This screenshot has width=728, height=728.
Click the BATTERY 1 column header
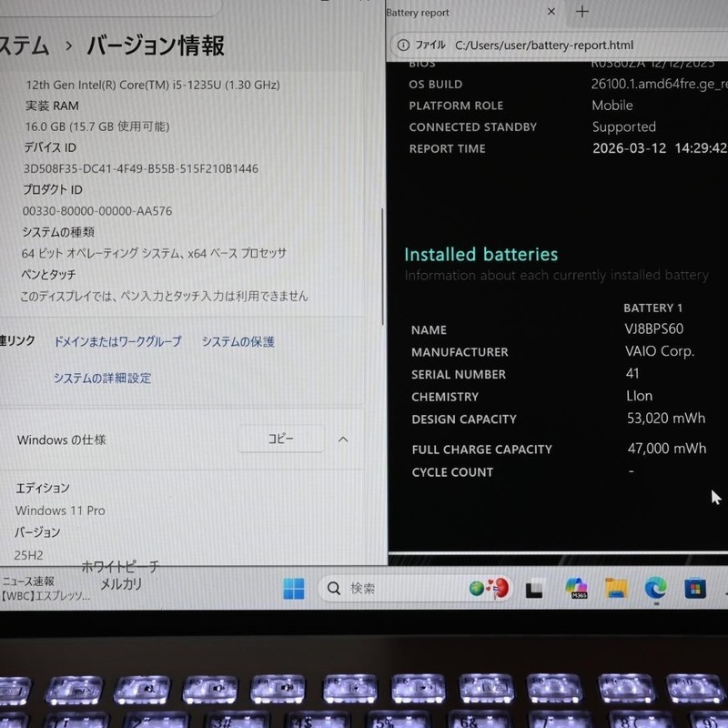click(x=652, y=308)
